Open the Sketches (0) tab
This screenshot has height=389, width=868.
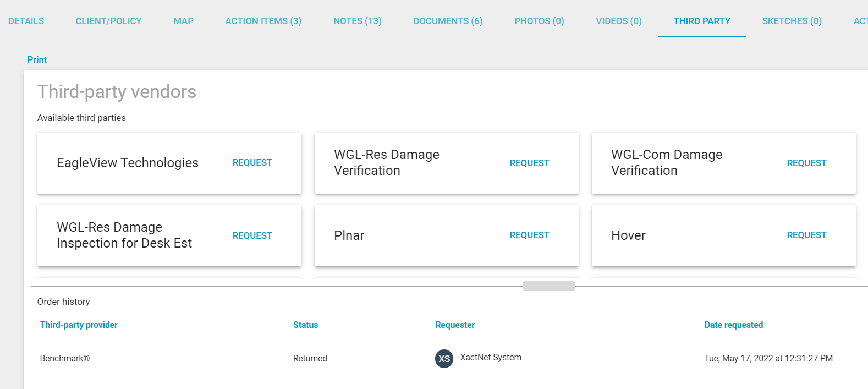(x=792, y=21)
